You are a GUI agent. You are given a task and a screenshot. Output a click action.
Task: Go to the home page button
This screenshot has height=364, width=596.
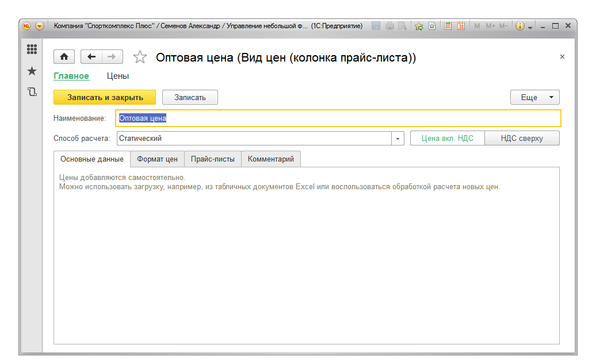64,57
